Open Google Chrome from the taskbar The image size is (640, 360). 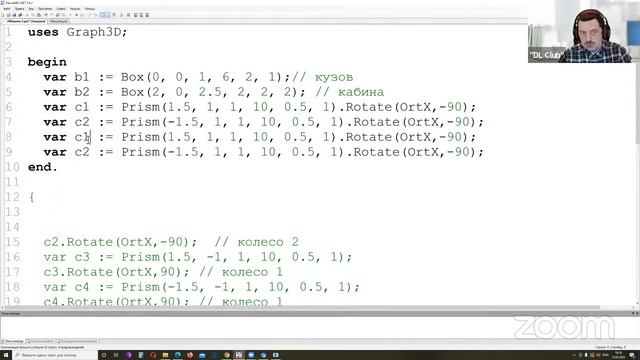click(x=227, y=355)
